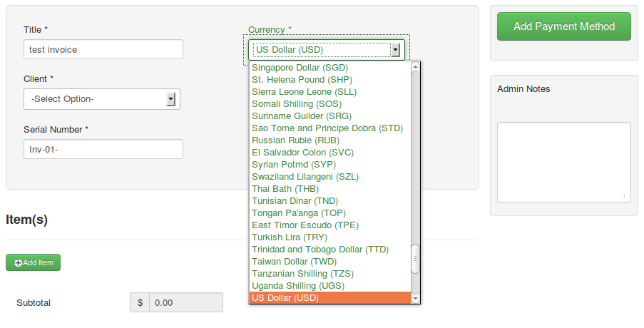644x328 pixels.
Task: Click inside the Admin Notes textarea
Action: [563, 161]
